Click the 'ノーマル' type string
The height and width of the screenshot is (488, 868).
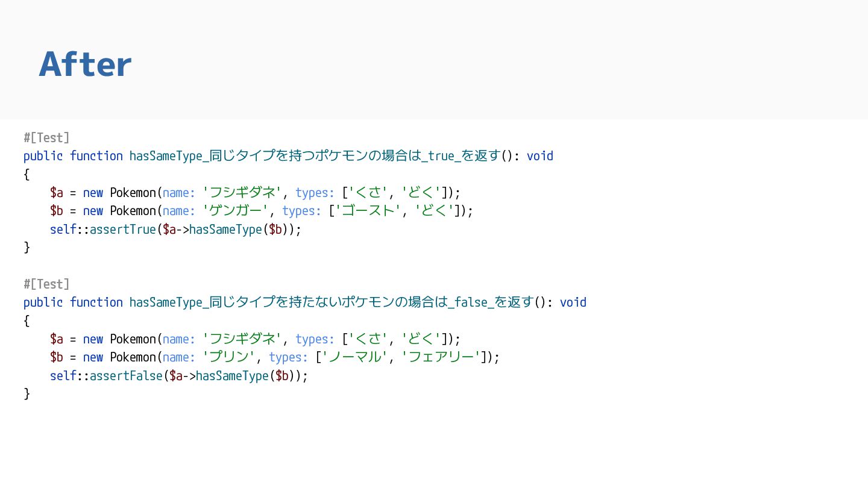tap(355, 357)
